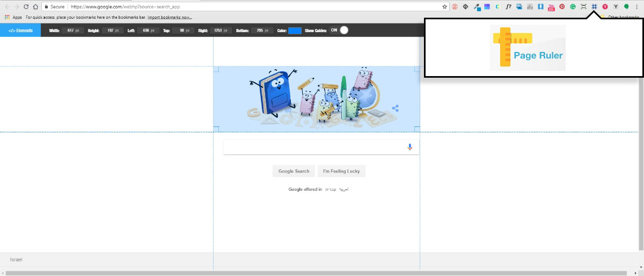Screen dimensions: 644x276
Task: Open the browser home page icon
Action: tap(35, 7)
